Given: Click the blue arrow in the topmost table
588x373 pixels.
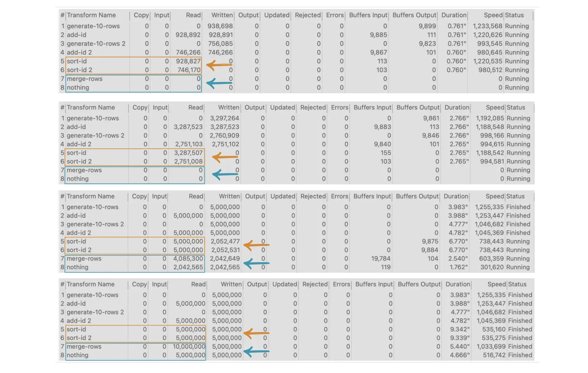Looking at the screenshot, I should coord(219,83).
